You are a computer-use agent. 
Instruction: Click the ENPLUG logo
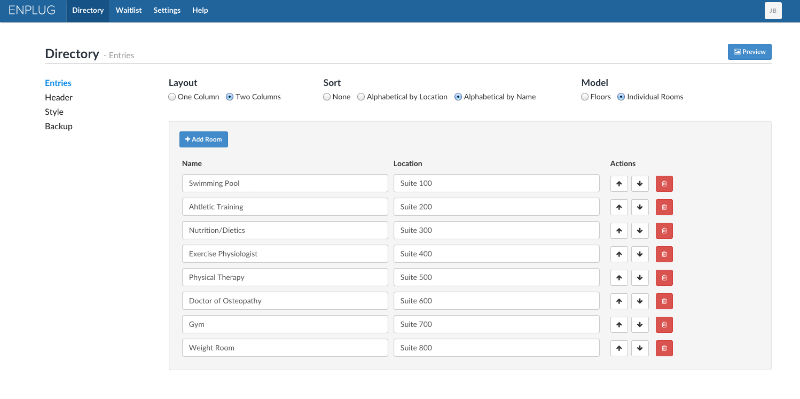[32, 11]
